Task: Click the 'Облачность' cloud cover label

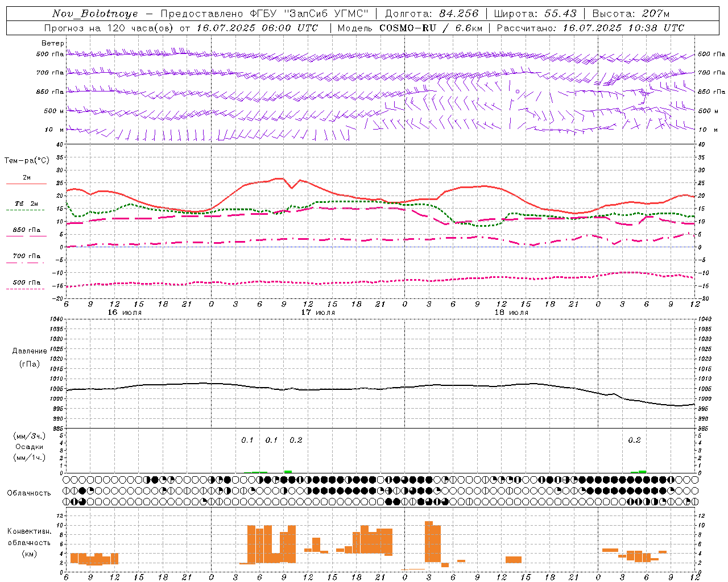Action: click(29, 493)
